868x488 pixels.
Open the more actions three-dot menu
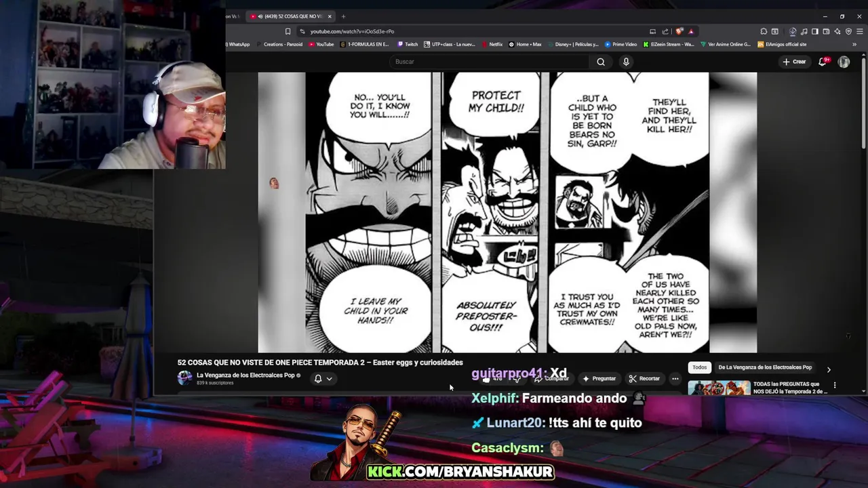[675, 379]
